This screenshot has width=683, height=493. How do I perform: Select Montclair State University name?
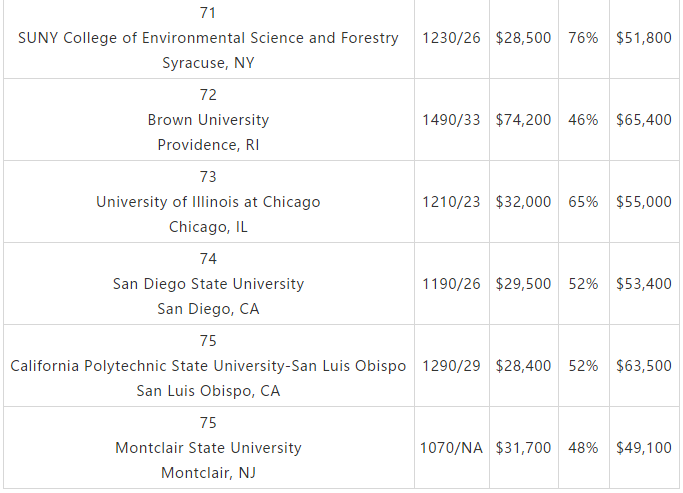[x=208, y=448]
